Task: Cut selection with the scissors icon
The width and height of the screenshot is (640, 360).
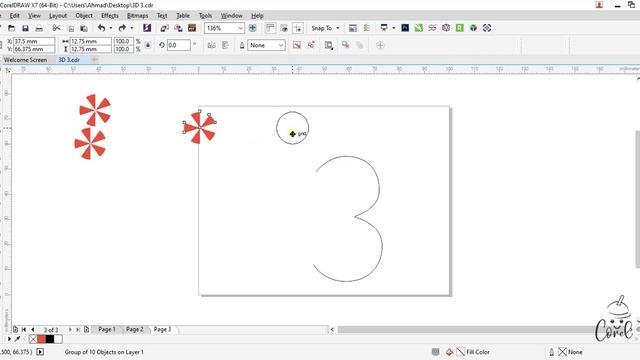Action: [x=56, y=28]
